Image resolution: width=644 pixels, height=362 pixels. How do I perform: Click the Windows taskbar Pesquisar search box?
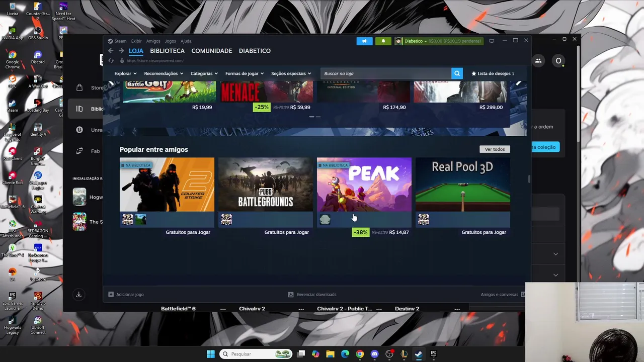point(257,354)
